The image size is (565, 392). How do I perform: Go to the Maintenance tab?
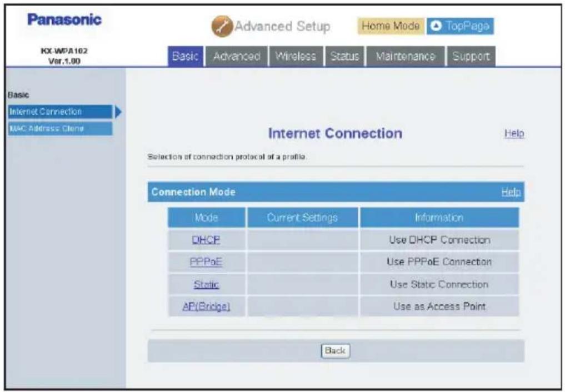tap(406, 56)
